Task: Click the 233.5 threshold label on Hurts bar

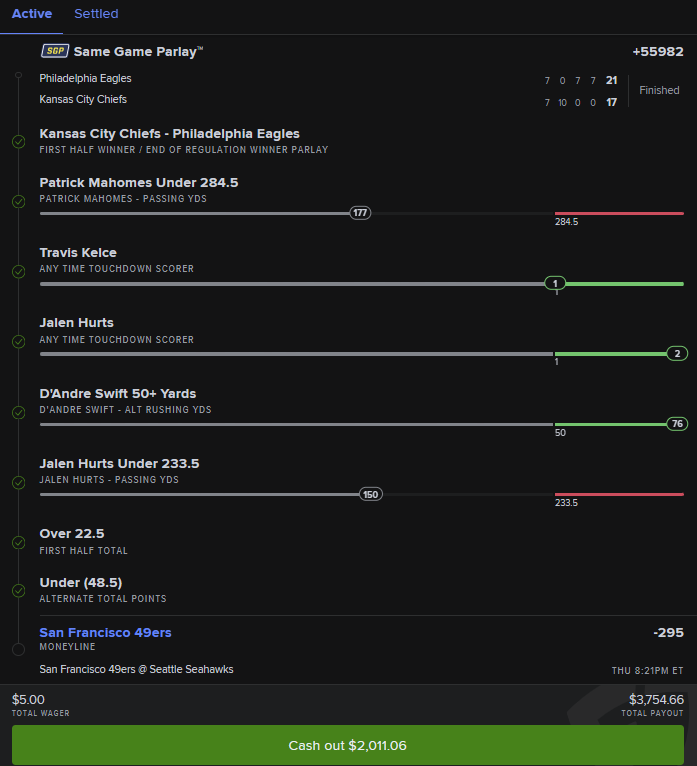Action: (x=566, y=503)
